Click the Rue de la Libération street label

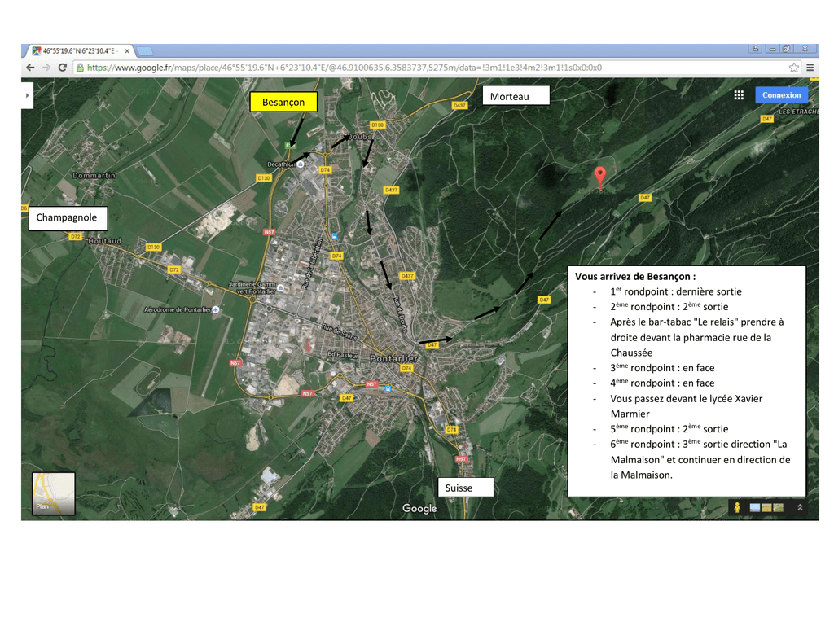(x=312, y=264)
